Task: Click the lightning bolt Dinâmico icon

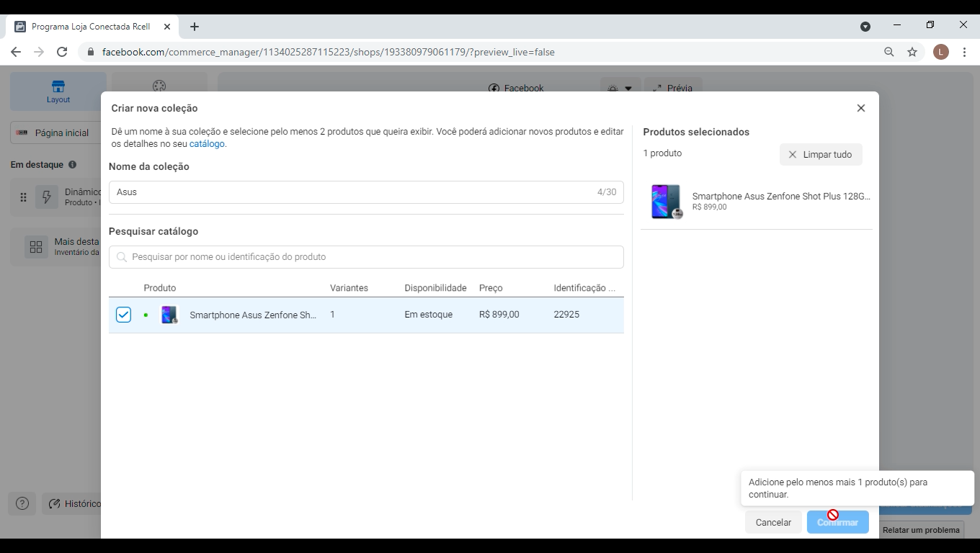Action: pyautogui.click(x=47, y=197)
